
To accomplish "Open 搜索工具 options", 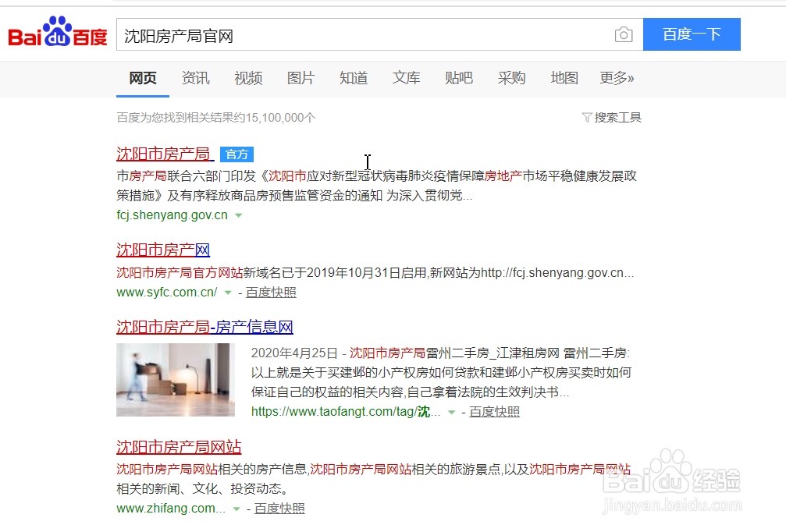I will (617, 117).
